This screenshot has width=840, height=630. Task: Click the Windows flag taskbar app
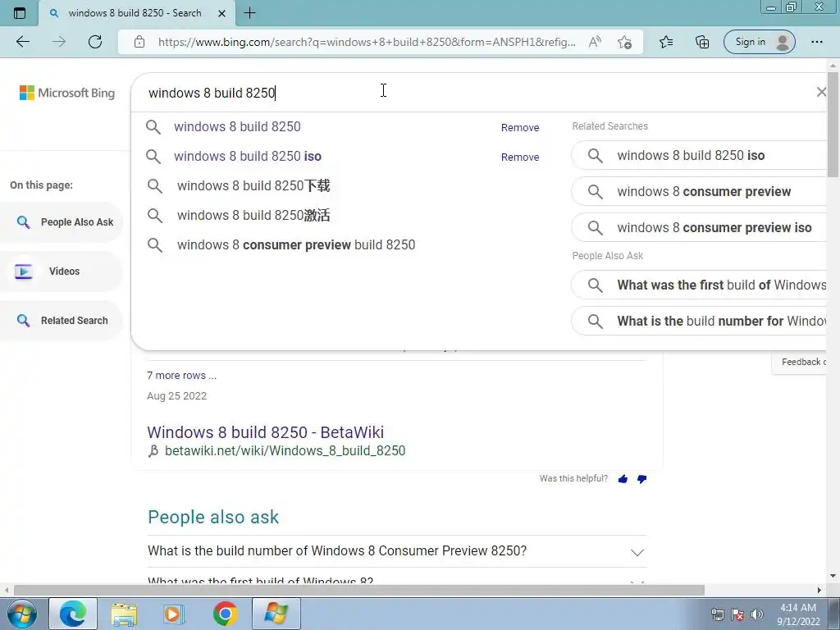point(276,614)
